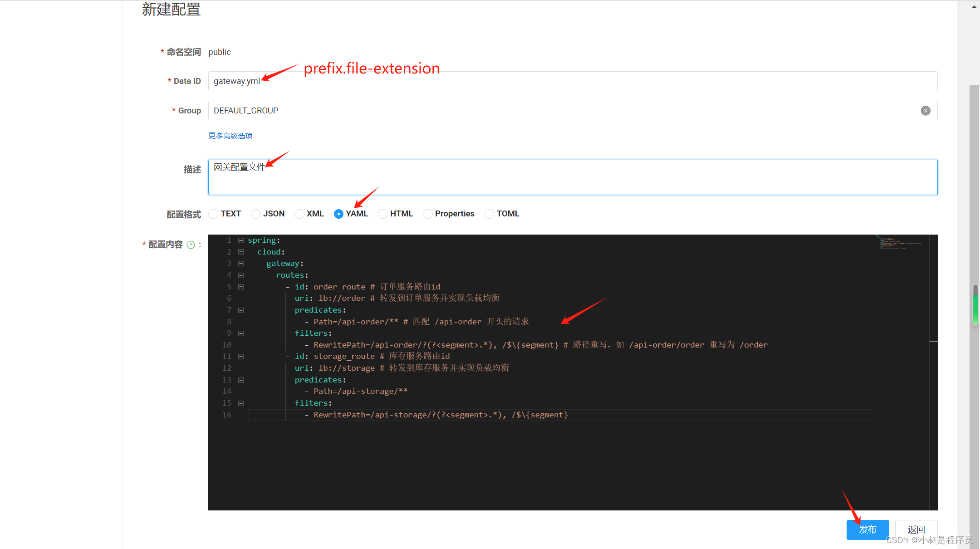Click into the 描述 description textarea

573,177
